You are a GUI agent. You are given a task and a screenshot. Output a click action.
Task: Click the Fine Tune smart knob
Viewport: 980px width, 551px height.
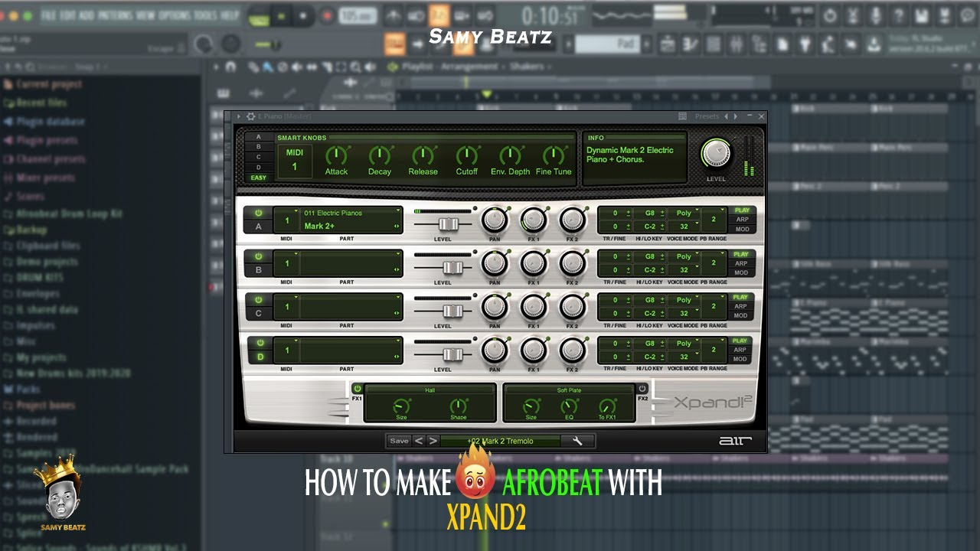554,156
